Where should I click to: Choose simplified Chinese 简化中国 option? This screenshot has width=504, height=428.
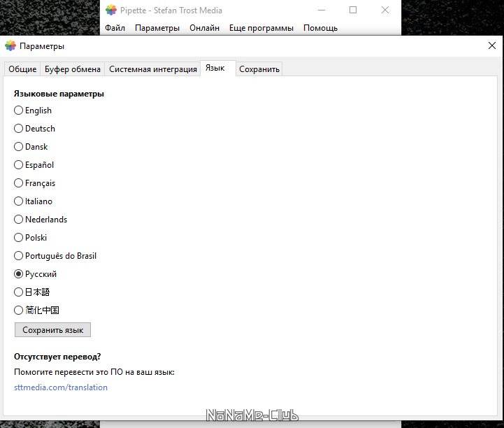[36, 311]
